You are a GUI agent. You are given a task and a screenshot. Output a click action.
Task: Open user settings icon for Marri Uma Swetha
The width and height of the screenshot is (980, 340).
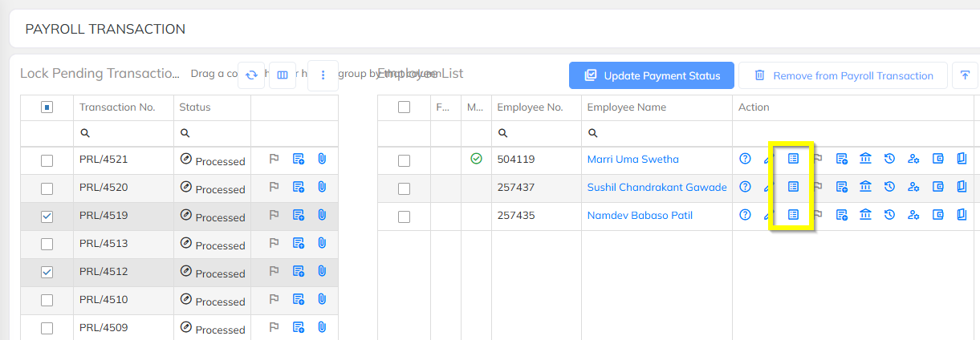(913, 159)
